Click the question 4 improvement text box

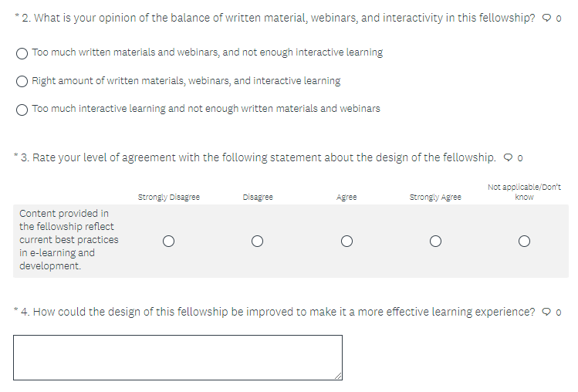click(177, 357)
